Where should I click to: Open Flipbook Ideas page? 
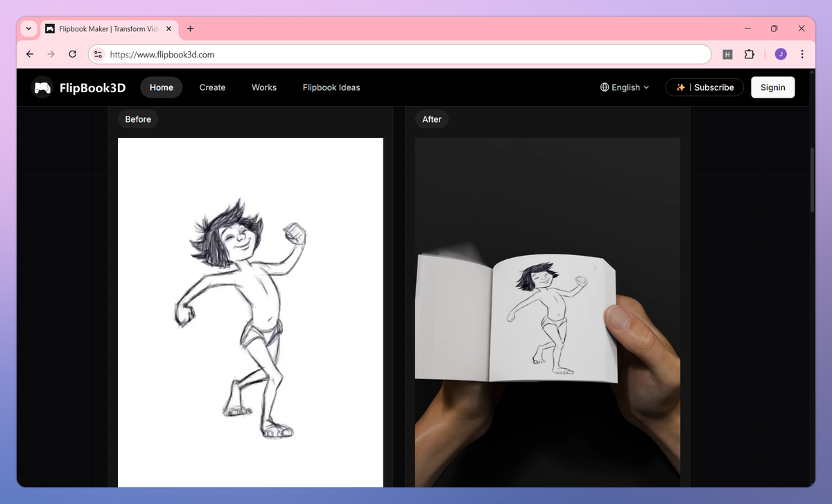331,87
